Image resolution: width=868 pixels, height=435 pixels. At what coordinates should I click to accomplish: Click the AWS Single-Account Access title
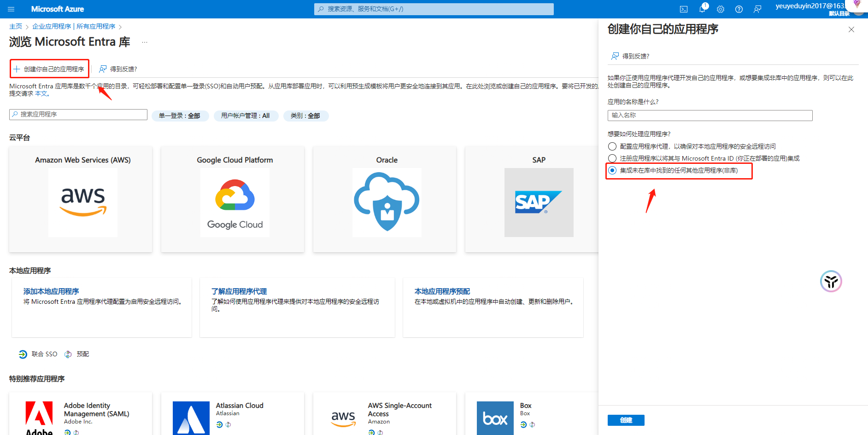[x=400, y=410]
